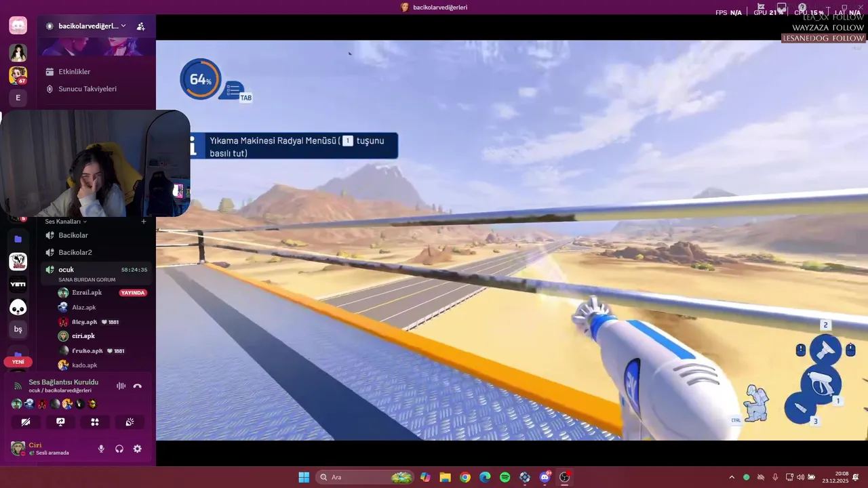
Task: Click the YENİ new mentions pill
Action: tap(18, 362)
